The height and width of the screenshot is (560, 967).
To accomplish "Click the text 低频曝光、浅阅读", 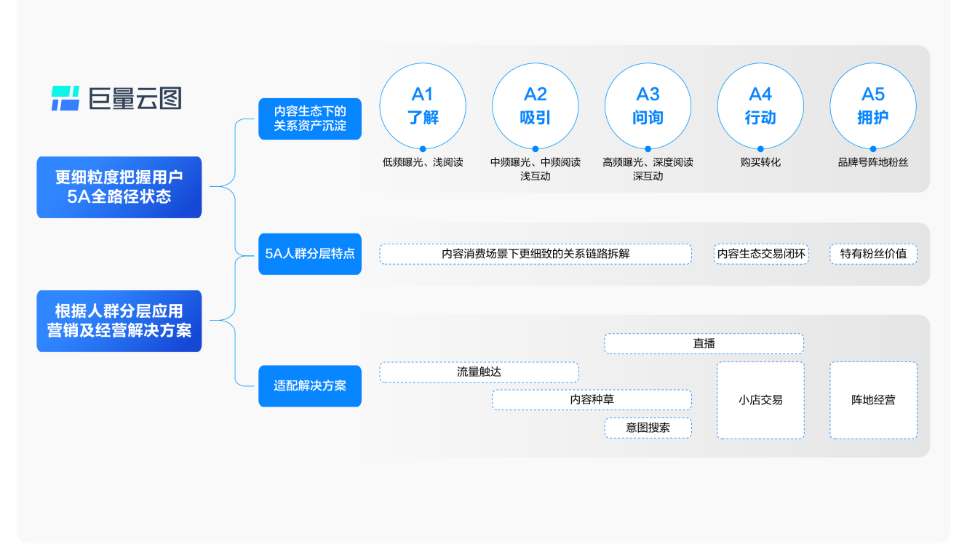I will (423, 162).
